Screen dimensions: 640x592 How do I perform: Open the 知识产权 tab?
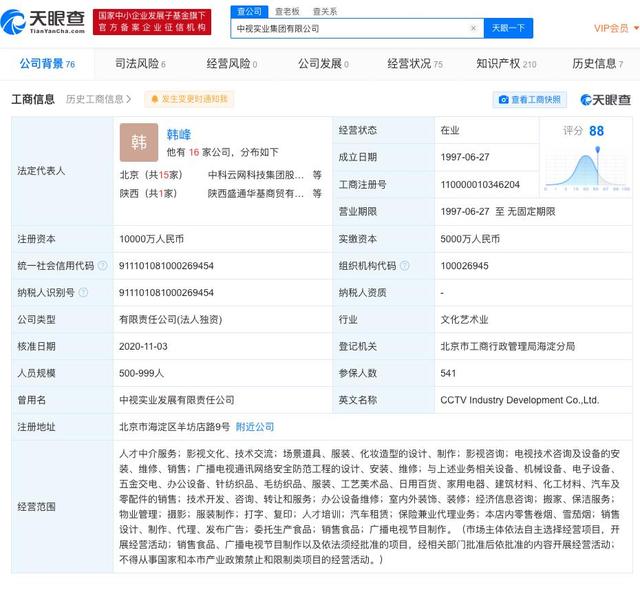[505, 64]
